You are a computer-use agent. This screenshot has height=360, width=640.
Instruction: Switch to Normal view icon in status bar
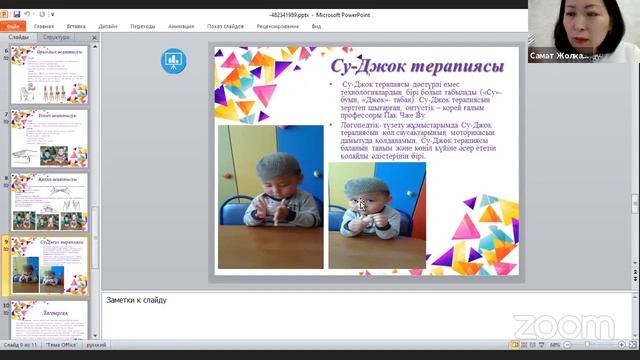pyautogui.click(x=516, y=345)
